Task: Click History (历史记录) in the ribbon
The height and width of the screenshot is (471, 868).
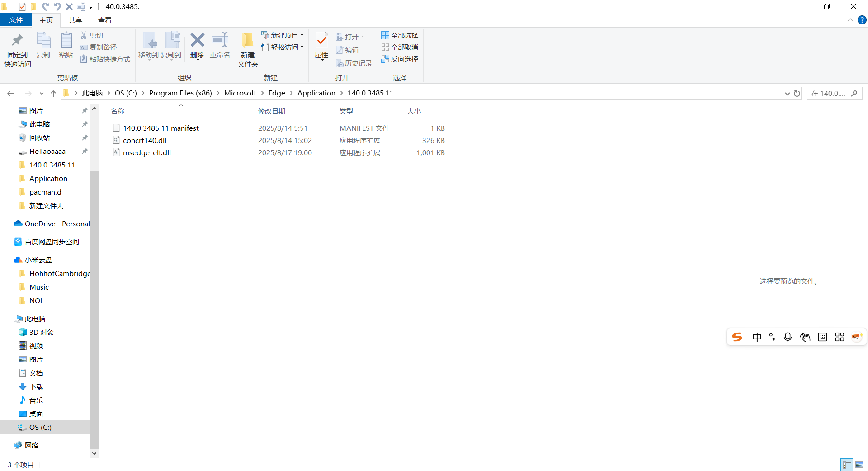Action: coord(354,63)
